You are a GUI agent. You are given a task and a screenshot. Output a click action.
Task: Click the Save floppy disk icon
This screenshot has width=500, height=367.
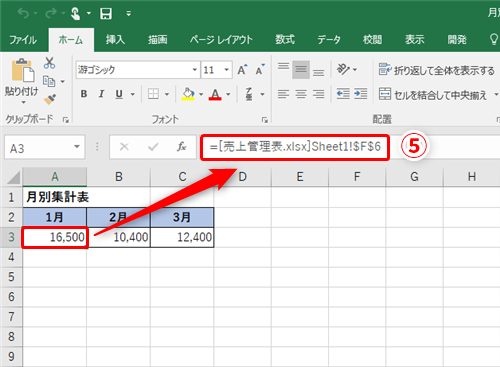[106, 14]
